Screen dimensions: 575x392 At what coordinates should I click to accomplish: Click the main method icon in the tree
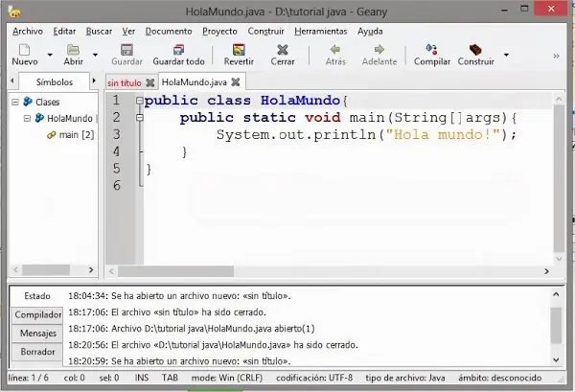pyautogui.click(x=51, y=135)
